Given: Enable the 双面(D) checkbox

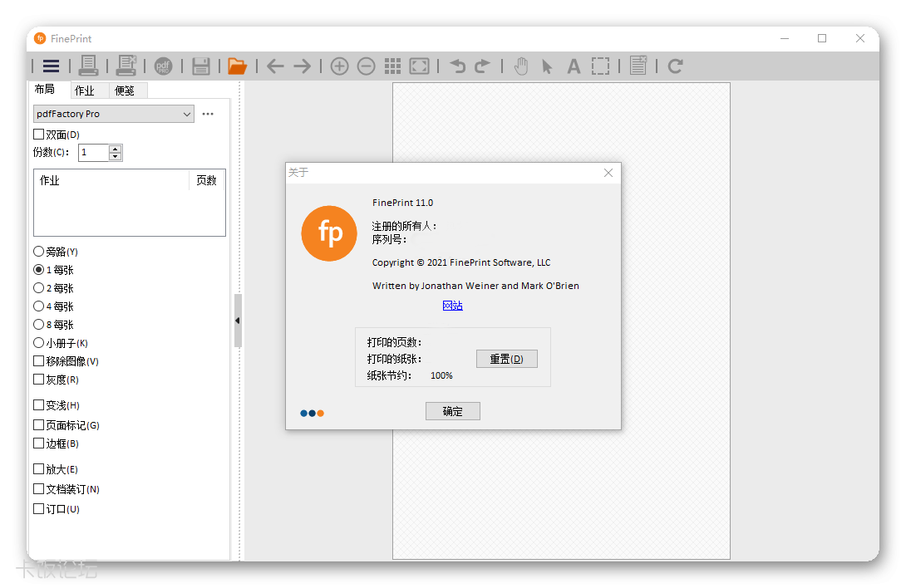Looking at the screenshot, I should (39, 134).
